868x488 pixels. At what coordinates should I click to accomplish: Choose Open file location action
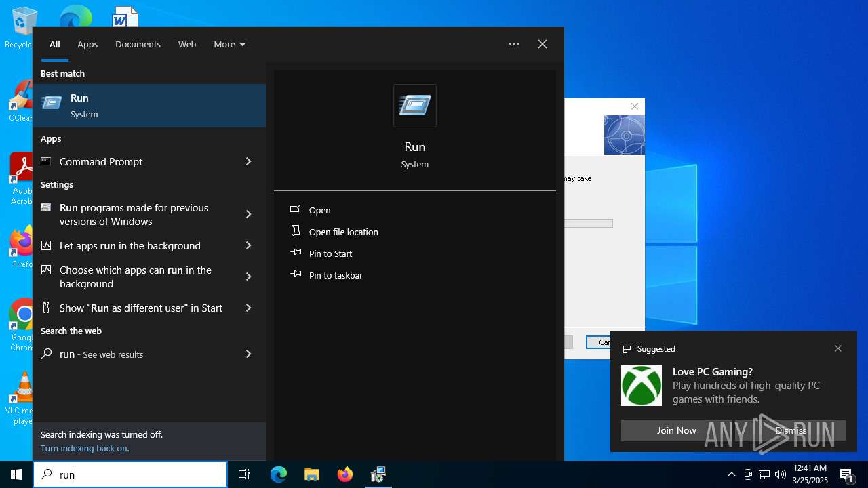pos(344,232)
